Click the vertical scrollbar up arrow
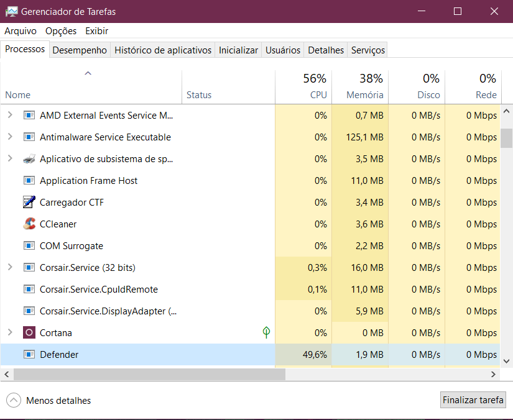This screenshot has height=420, width=513. [x=506, y=111]
